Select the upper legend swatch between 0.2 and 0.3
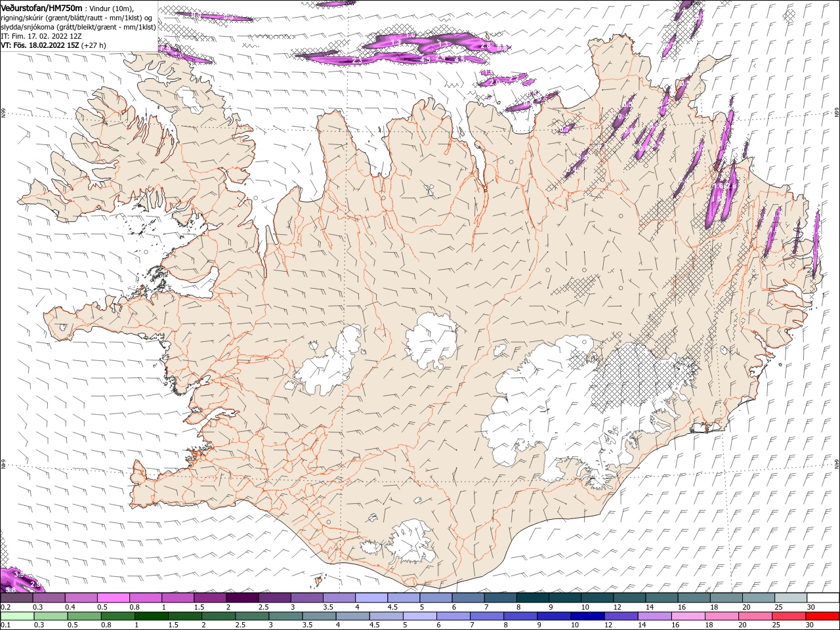 16,598
